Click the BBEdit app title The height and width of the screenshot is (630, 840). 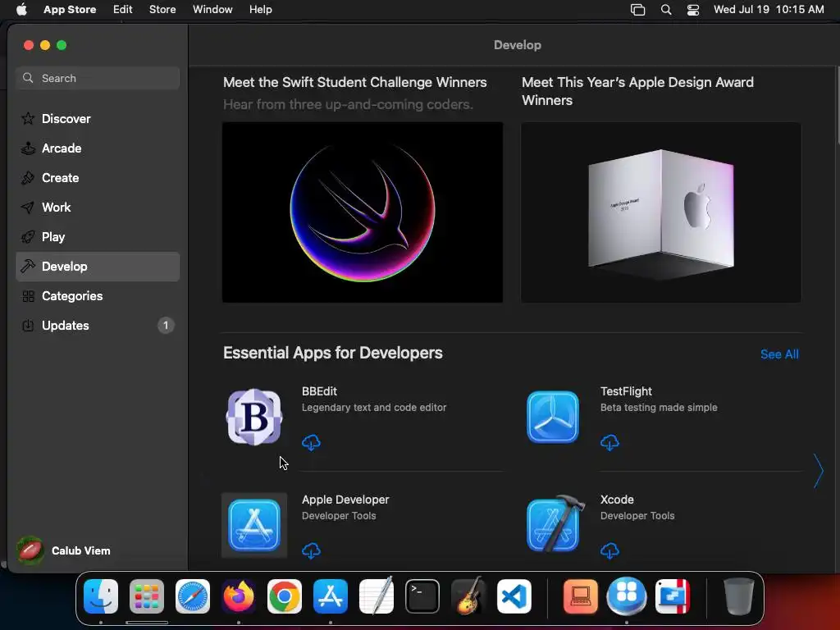(319, 391)
